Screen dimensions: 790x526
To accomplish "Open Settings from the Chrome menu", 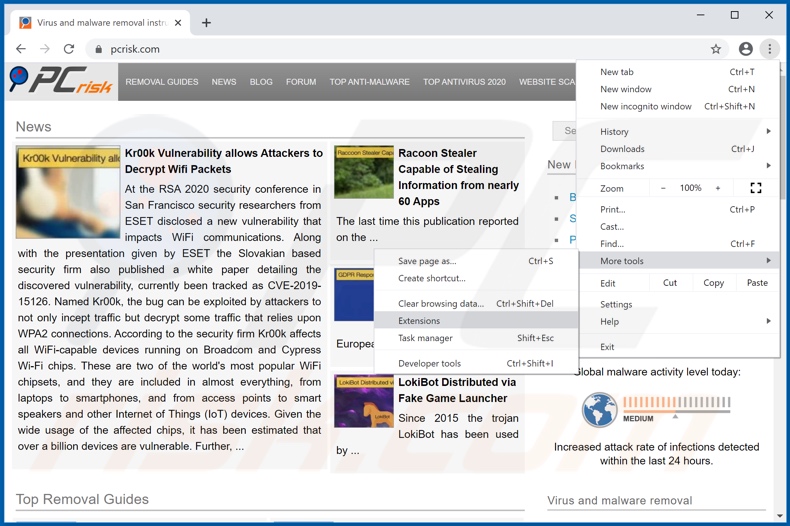I will [x=616, y=304].
